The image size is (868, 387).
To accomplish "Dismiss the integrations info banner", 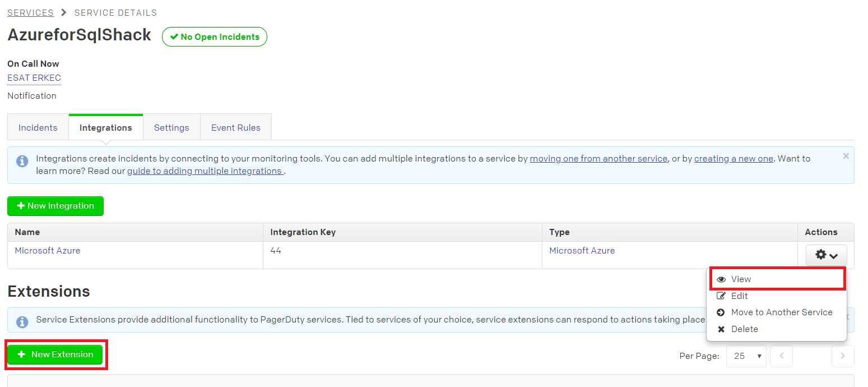I will point(846,156).
